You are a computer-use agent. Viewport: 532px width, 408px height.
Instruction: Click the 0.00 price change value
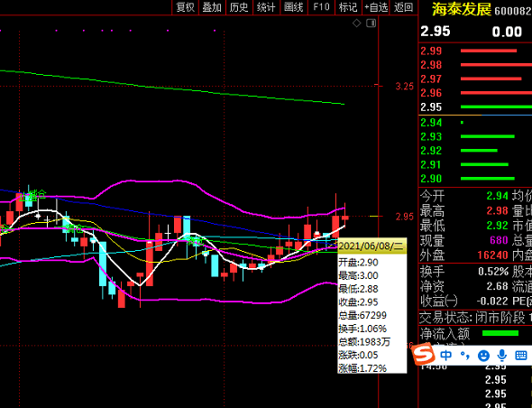click(x=507, y=32)
